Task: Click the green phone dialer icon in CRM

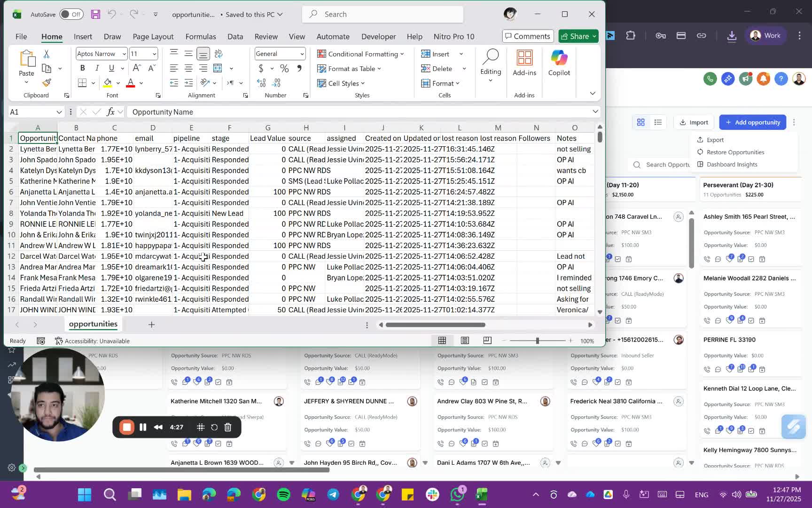Action: tap(710, 79)
